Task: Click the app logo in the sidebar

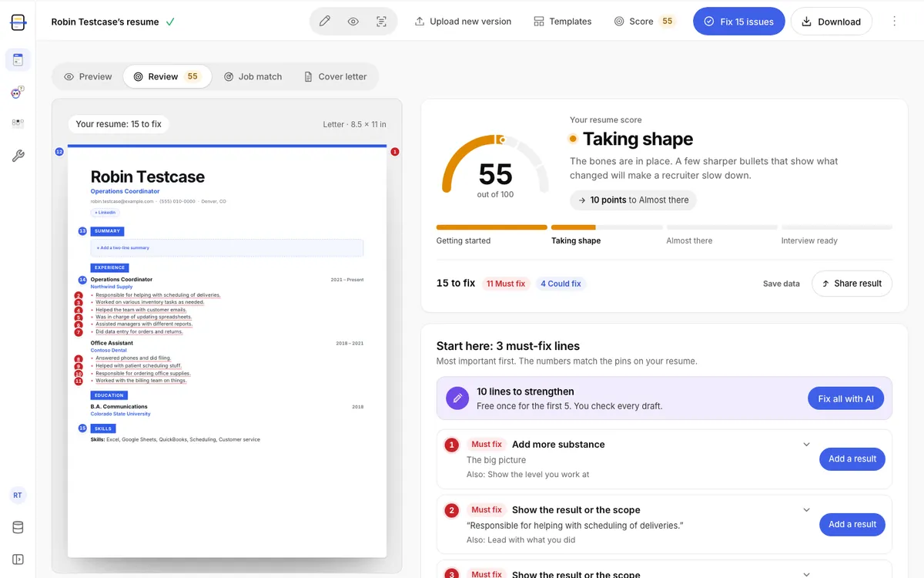Action: coord(18,22)
